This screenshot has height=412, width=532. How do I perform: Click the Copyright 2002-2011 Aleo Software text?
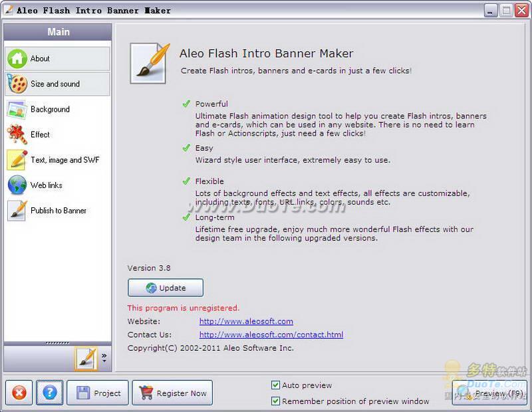pos(210,348)
